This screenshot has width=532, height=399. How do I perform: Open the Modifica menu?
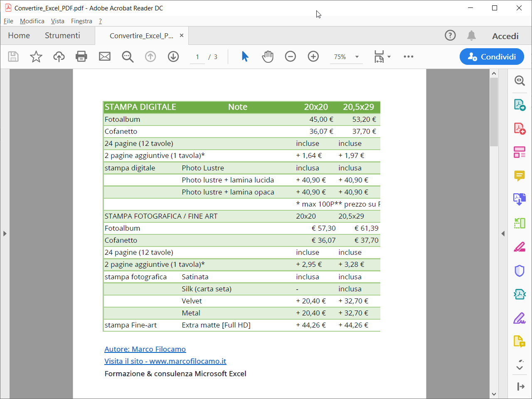[32, 21]
